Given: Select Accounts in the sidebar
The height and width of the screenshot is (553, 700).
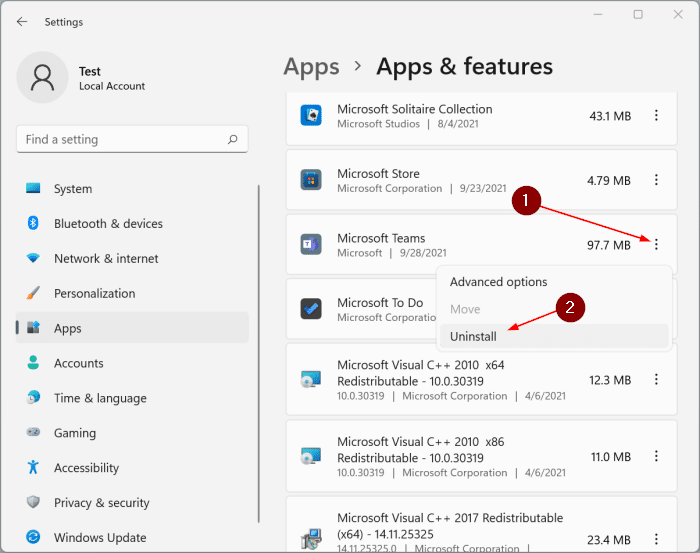Looking at the screenshot, I should 132,363.
